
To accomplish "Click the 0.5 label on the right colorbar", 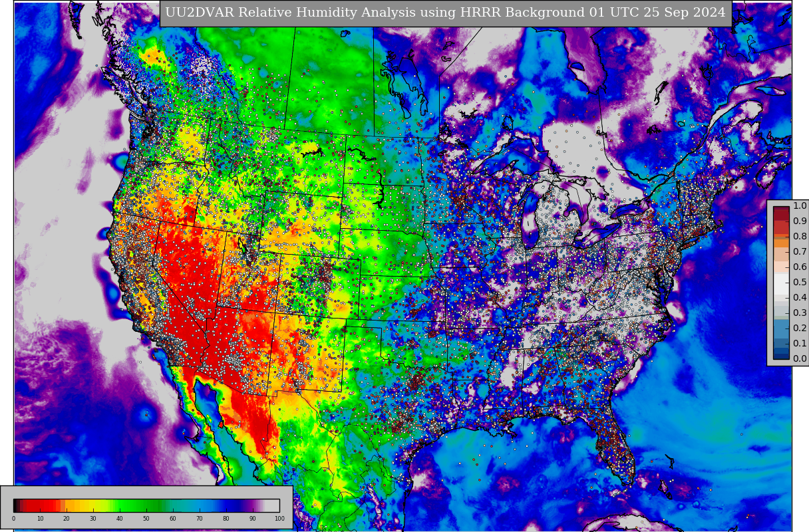I will point(800,283).
